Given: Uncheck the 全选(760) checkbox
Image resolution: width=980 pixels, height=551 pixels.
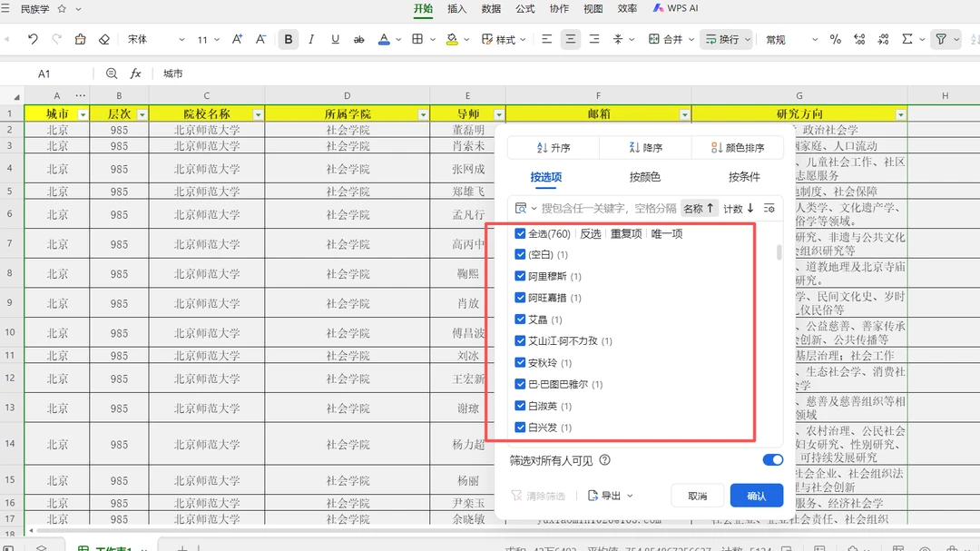Looking at the screenshot, I should pyautogui.click(x=520, y=233).
